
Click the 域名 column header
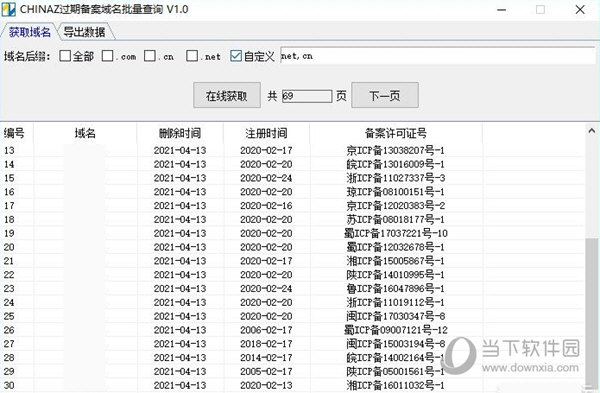(x=85, y=133)
